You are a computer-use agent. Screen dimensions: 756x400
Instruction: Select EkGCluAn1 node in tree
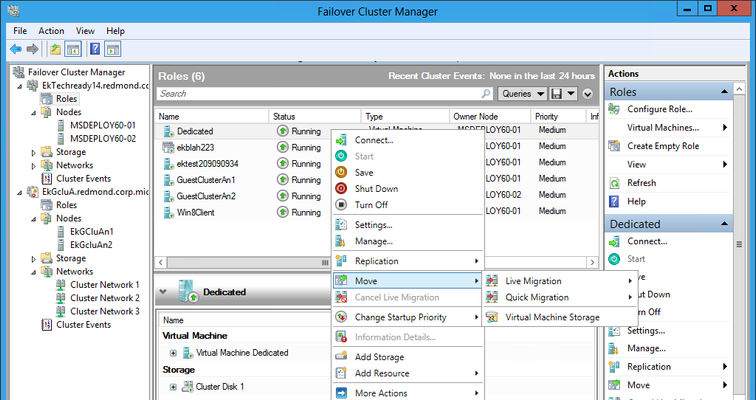[91, 232]
